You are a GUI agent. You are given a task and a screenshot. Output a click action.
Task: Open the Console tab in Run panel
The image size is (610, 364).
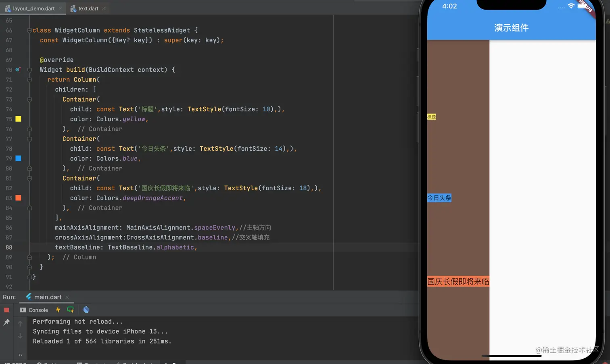pos(34,310)
